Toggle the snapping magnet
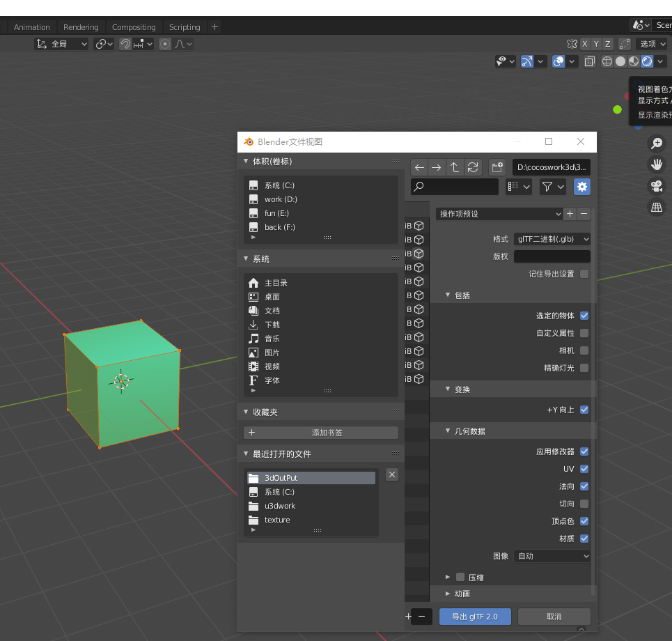 (125, 44)
